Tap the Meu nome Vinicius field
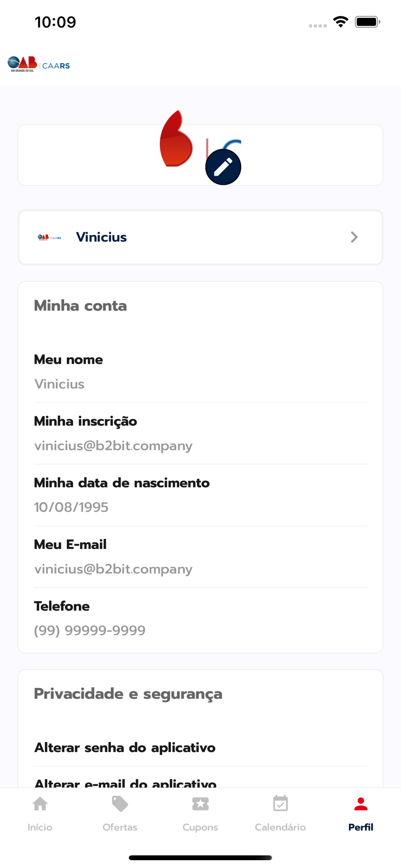 pos(59,384)
